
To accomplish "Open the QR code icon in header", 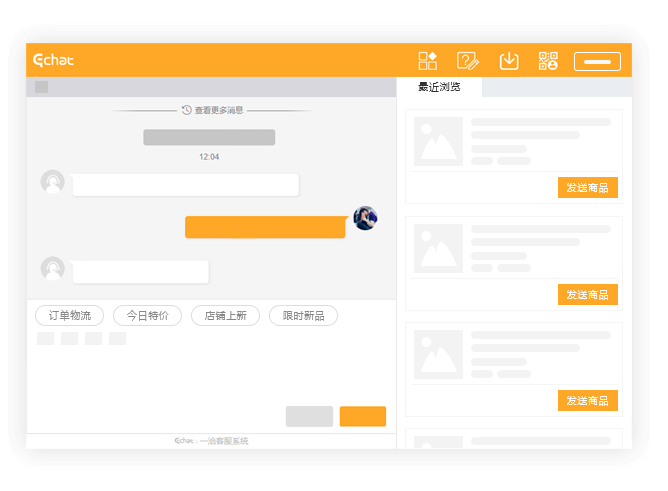I will pyautogui.click(x=548, y=61).
